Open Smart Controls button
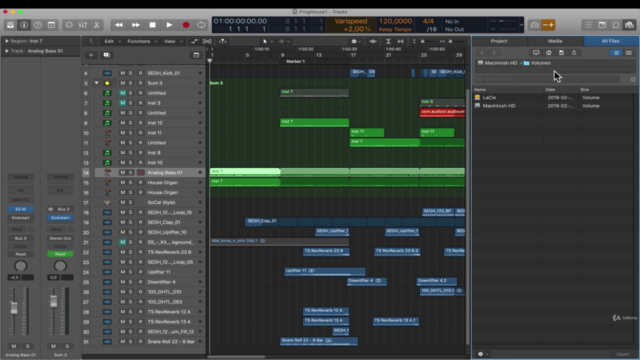640x360 pixels. [x=69, y=25]
